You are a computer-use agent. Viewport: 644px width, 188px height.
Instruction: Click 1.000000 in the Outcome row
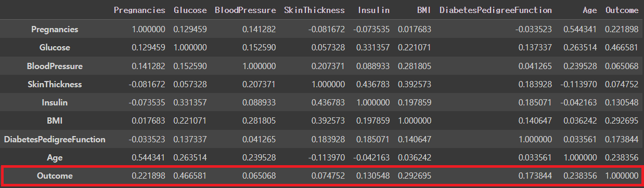[622, 176]
